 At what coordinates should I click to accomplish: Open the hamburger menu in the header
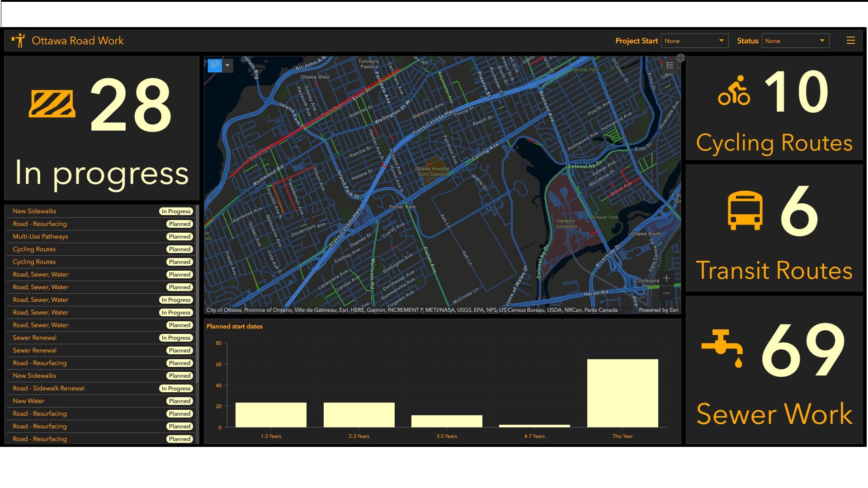coord(850,41)
